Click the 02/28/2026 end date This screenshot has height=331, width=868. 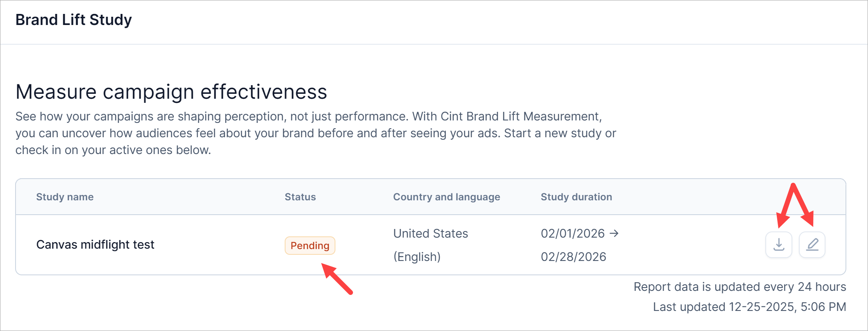573,257
